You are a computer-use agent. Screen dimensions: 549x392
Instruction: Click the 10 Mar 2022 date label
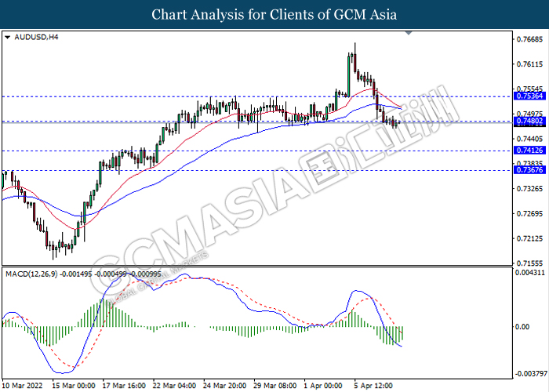(23, 386)
